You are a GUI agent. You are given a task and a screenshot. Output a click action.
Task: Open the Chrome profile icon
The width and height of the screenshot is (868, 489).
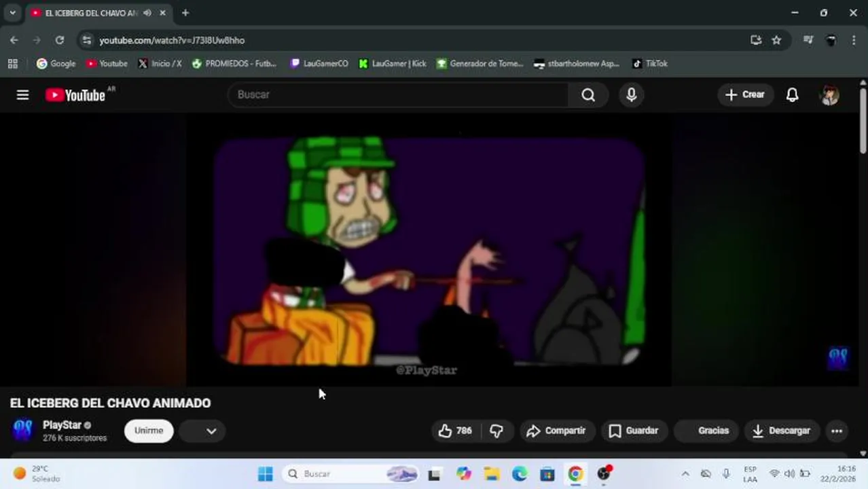pos(831,40)
